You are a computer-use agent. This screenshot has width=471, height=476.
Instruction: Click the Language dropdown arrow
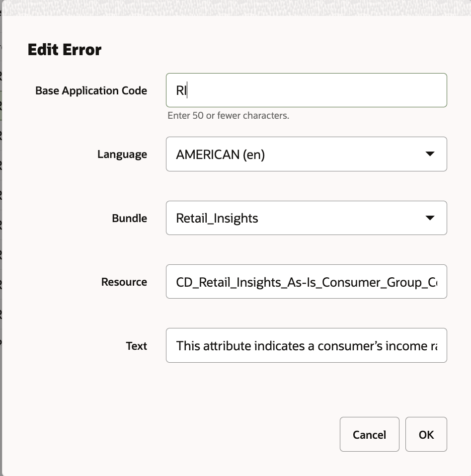tap(430, 154)
